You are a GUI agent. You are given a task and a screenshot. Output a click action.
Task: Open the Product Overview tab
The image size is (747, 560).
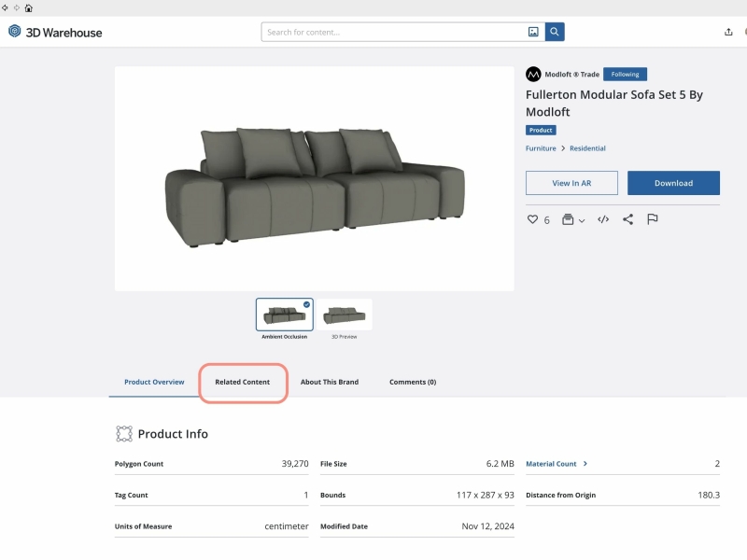(x=154, y=382)
